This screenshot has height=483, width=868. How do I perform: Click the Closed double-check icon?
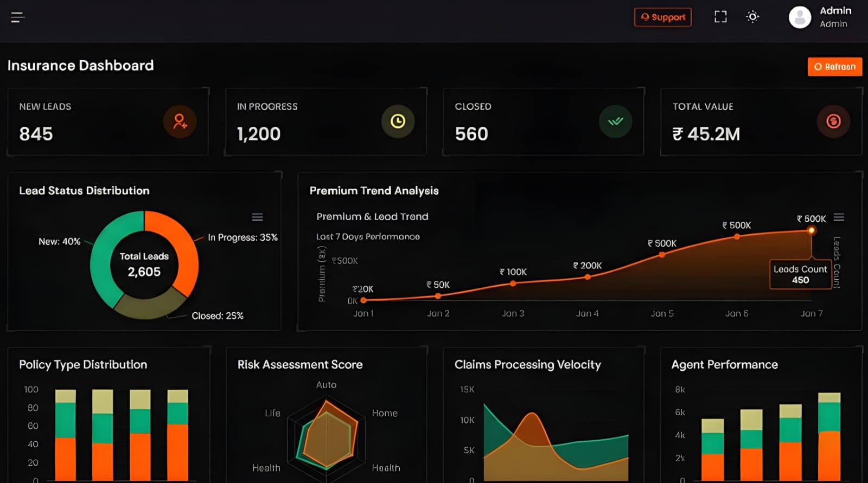pyautogui.click(x=615, y=121)
